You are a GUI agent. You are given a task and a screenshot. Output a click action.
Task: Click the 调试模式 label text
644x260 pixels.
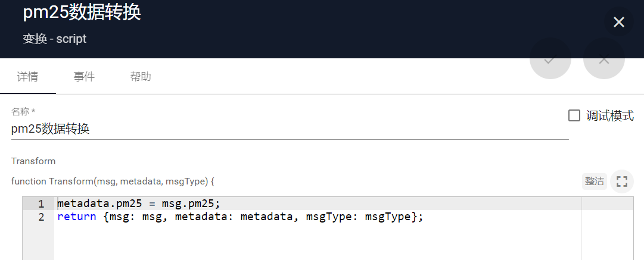[610, 115]
